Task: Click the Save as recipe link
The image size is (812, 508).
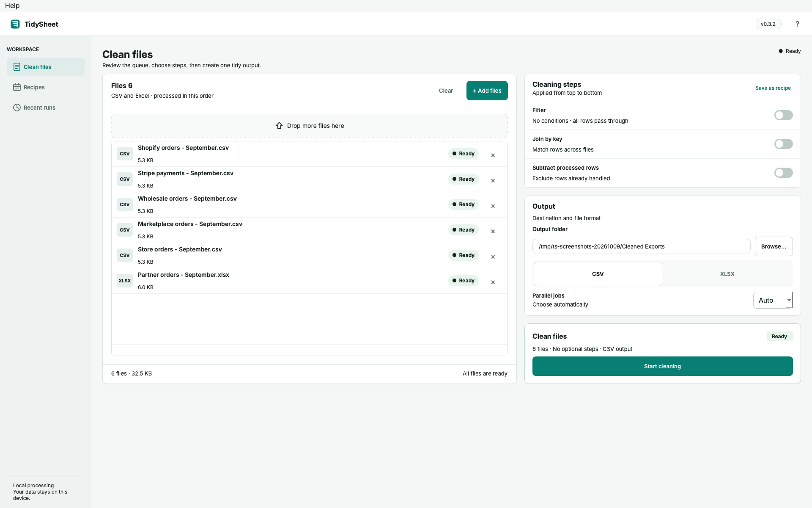Action: (x=773, y=88)
